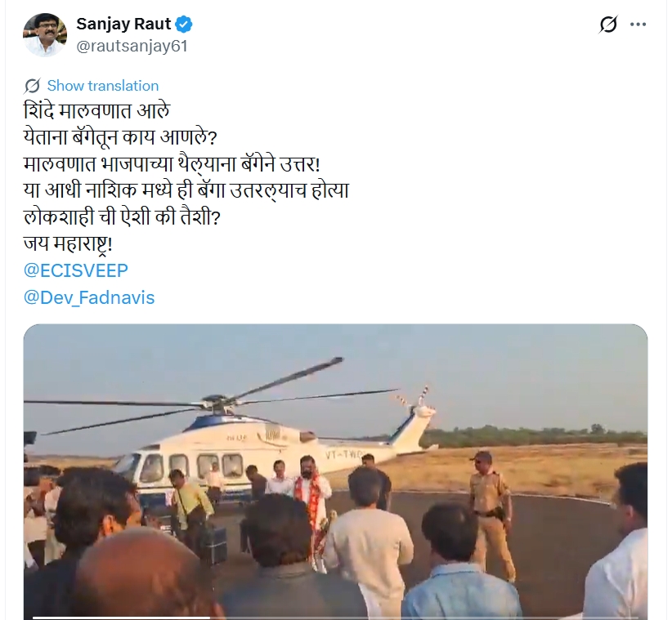Click the played portion of video progress bar
The height and width of the screenshot is (620, 672).
121,618
